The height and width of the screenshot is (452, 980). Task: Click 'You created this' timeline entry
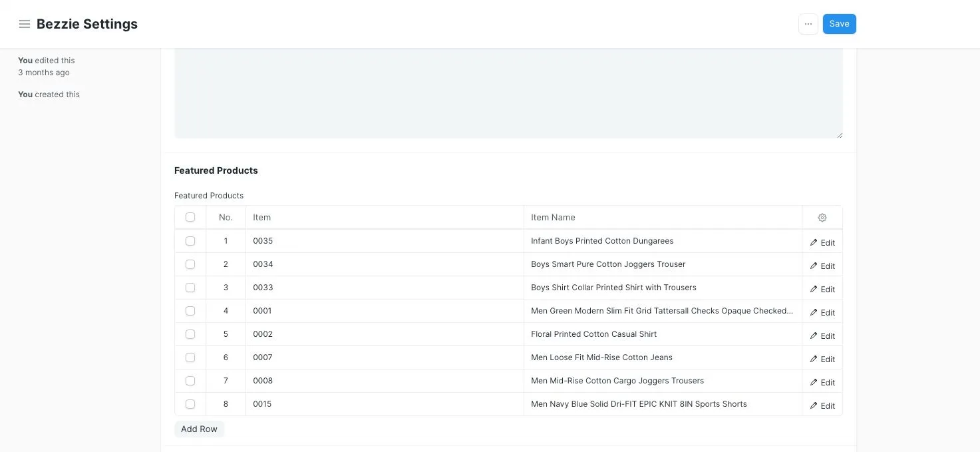point(49,95)
